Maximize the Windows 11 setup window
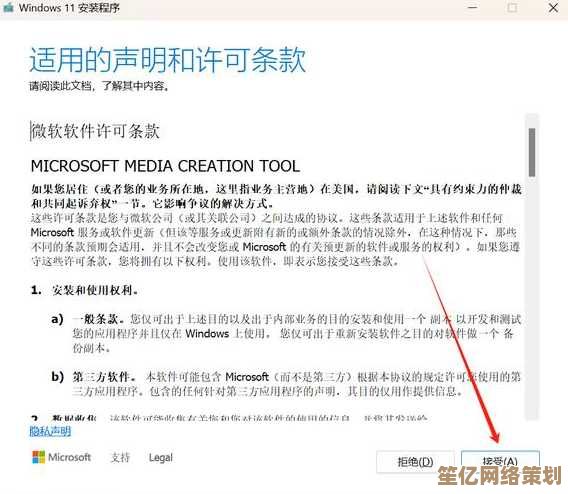 (x=512, y=7)
